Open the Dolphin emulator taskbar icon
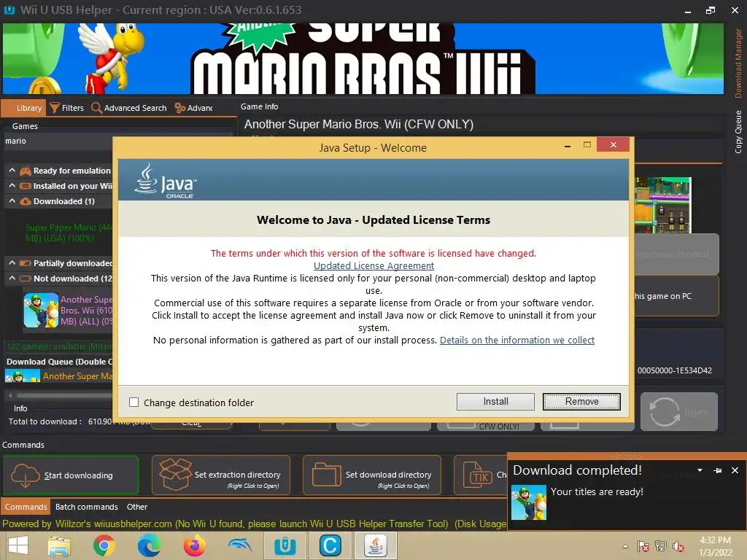 [239, 545]
